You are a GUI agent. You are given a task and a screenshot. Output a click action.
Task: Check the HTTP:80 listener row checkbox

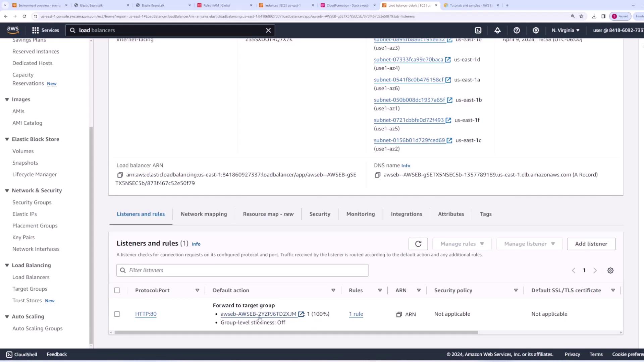coord(117,314)
